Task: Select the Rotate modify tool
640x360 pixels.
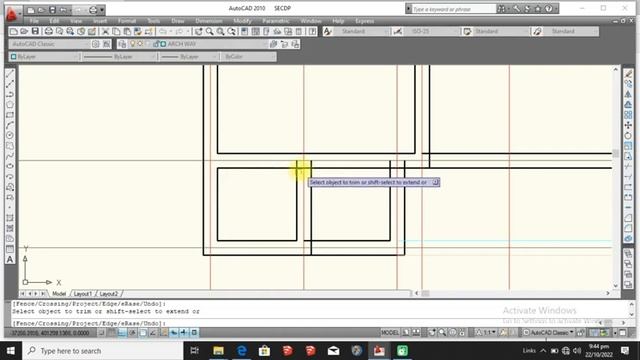Action: point(628,136)
